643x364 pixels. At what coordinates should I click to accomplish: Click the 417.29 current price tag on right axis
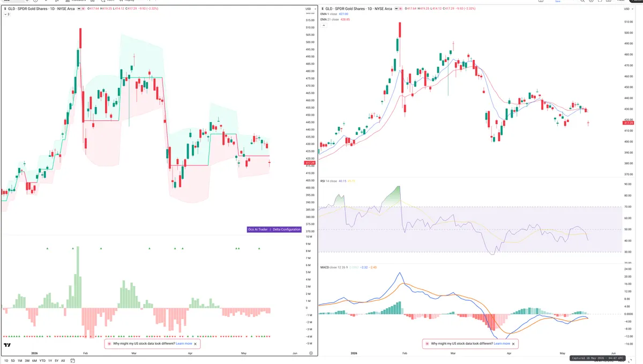629,123
